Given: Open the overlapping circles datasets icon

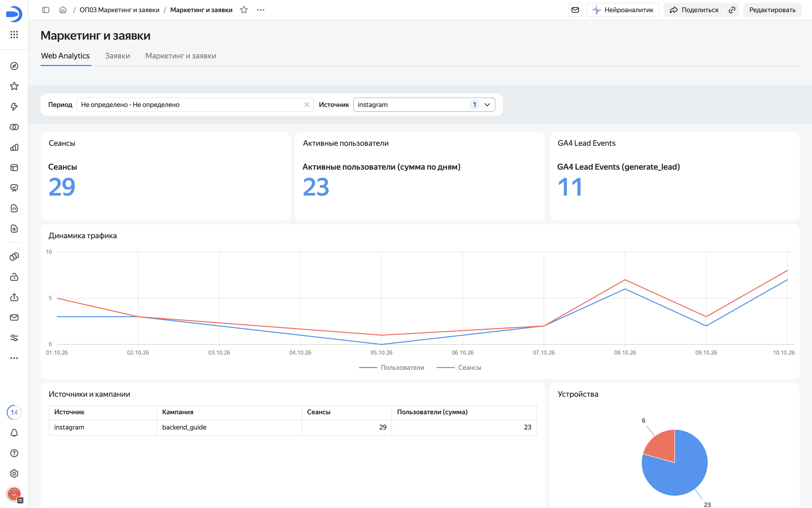Looking at the screenshot, I should coord(14,127).
